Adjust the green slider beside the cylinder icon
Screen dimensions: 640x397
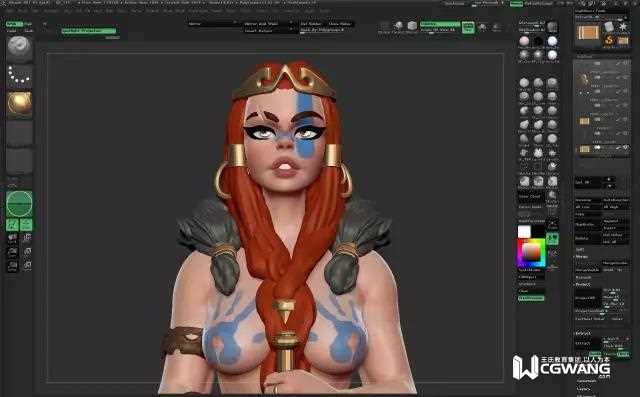click(x=440, y=24)
